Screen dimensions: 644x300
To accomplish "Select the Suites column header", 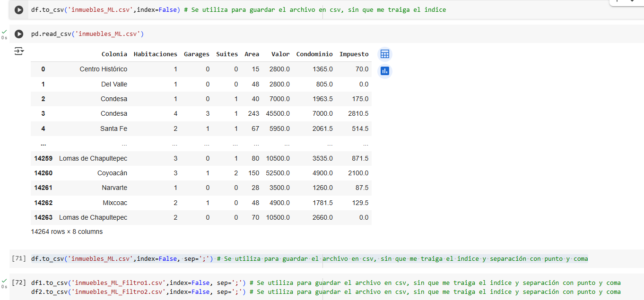I will point(227,54).
